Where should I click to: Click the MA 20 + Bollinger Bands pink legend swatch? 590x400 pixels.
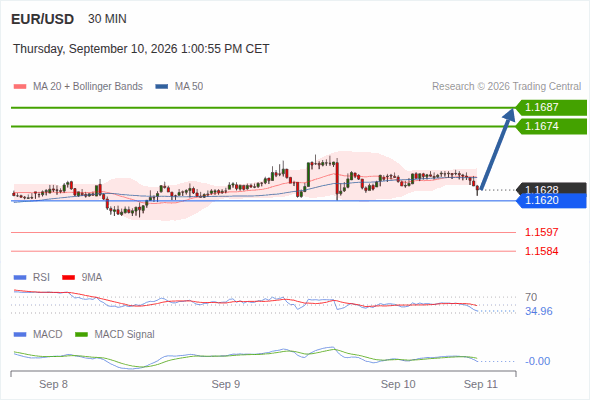[20, 87]
